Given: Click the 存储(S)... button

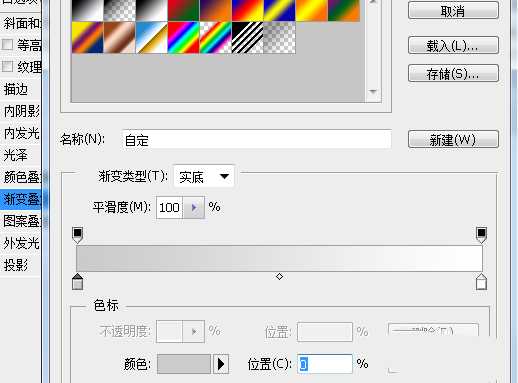Looking at the screenshot, I should (453, 73).
